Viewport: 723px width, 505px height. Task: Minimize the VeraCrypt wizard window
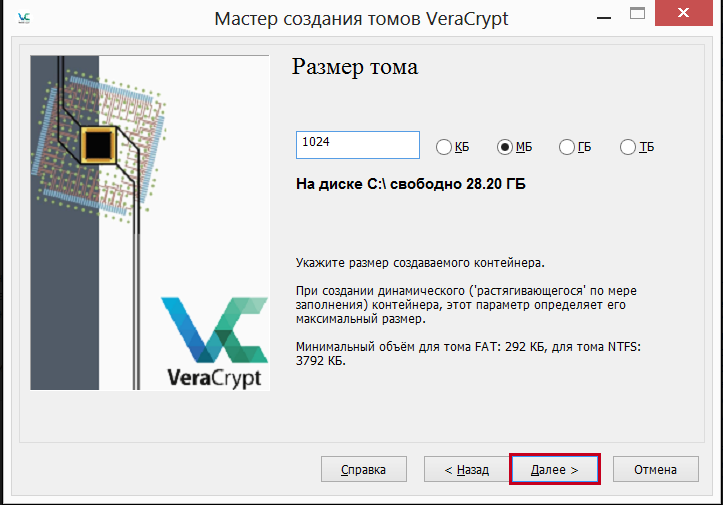coord(604,16)
